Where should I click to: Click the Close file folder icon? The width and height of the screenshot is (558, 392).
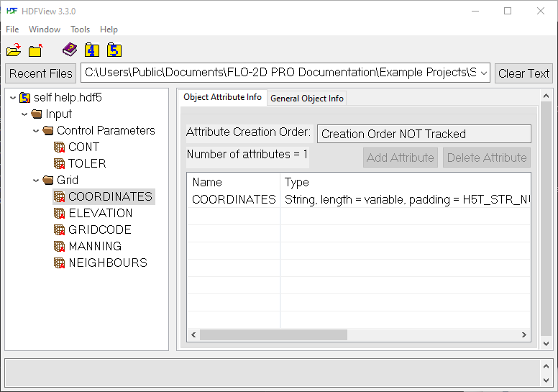35,50
